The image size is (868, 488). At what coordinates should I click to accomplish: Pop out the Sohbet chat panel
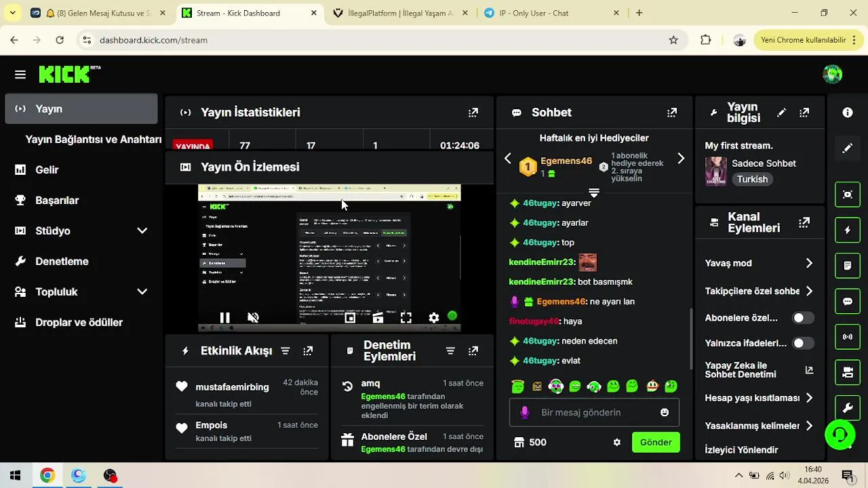pyautogui.click(x=672, y=113)
